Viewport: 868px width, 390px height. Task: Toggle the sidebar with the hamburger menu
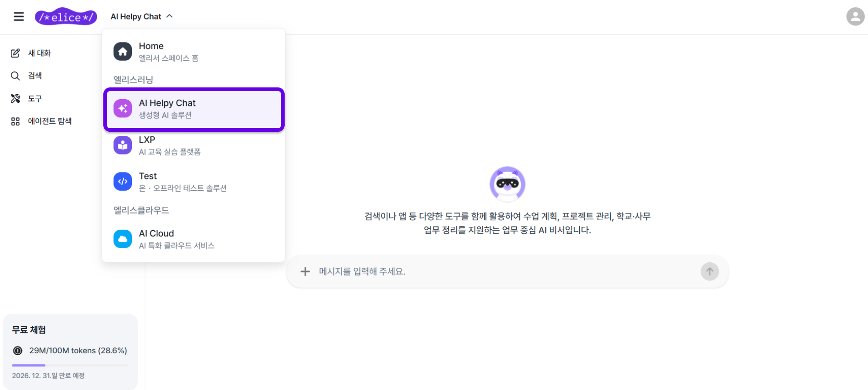coord(19,16)
